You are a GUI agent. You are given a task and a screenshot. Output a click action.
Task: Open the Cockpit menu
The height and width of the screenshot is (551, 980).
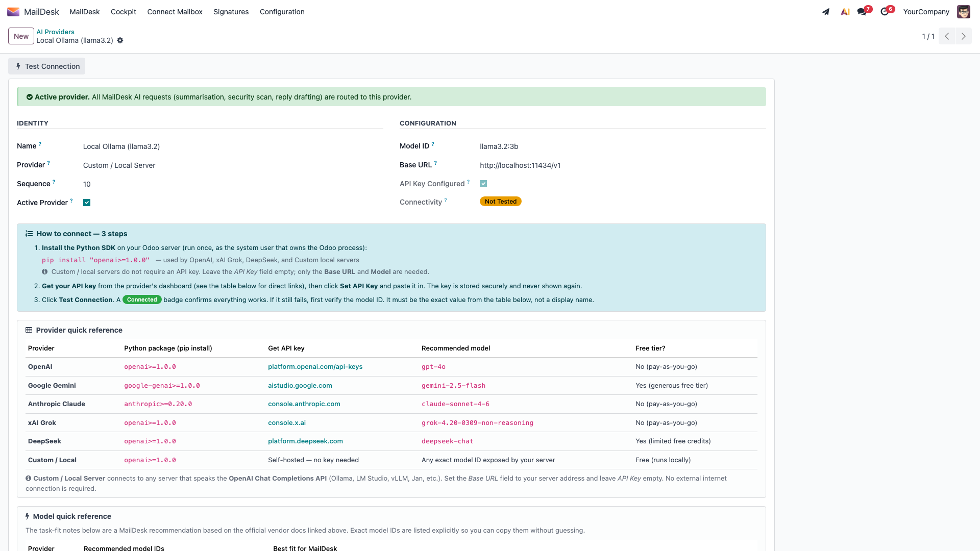[124, 12]
